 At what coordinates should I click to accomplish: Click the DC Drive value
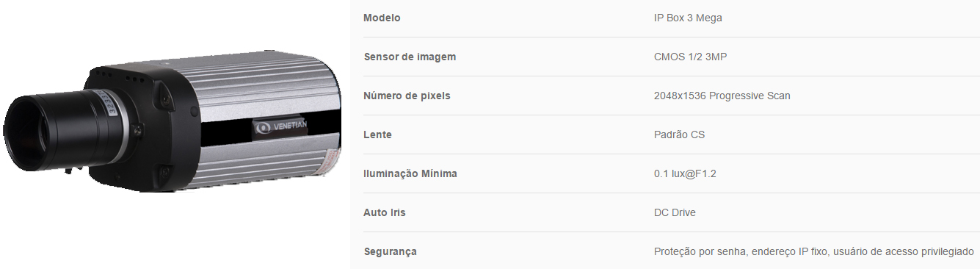tap(675, 212)
